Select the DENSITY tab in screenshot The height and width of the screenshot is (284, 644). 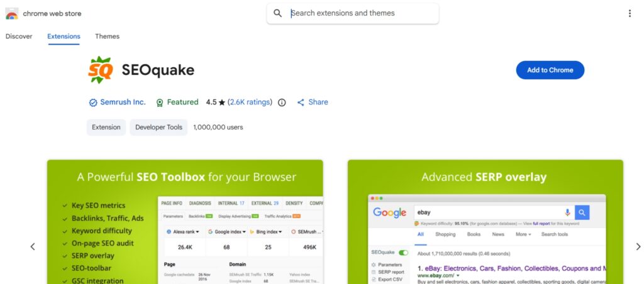point(294,203)
